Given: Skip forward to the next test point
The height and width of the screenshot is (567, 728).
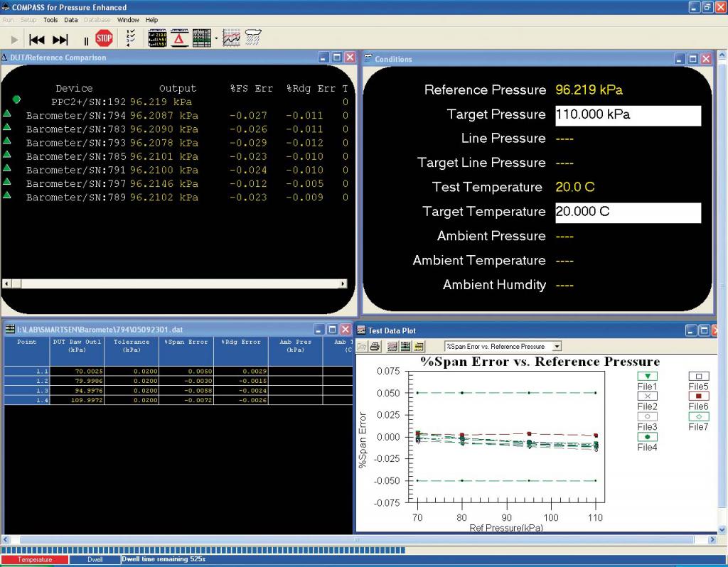Looking at the screenshot, I should tap(60, 40).
